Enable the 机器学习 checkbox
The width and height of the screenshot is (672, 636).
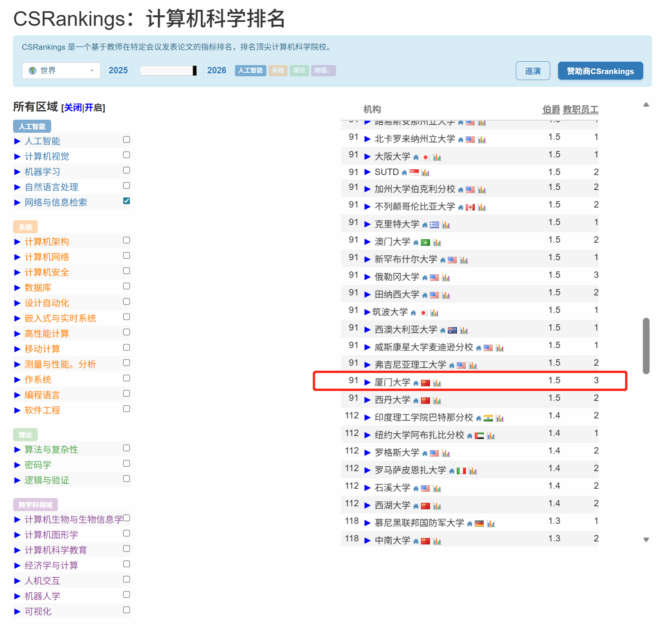126,170
